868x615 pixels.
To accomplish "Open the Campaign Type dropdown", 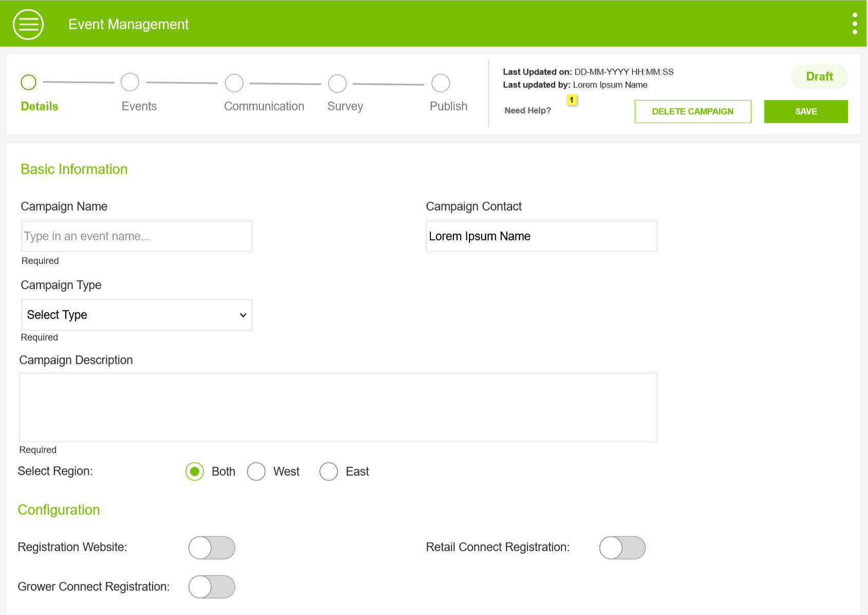I will 136,315.
